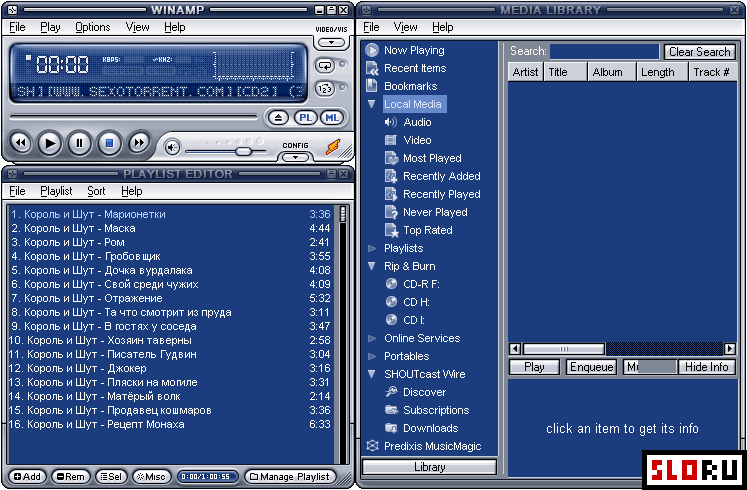This screenshot has height=490, width=747.
Task: Collapse the Local Media tree node
Action: 372,104
